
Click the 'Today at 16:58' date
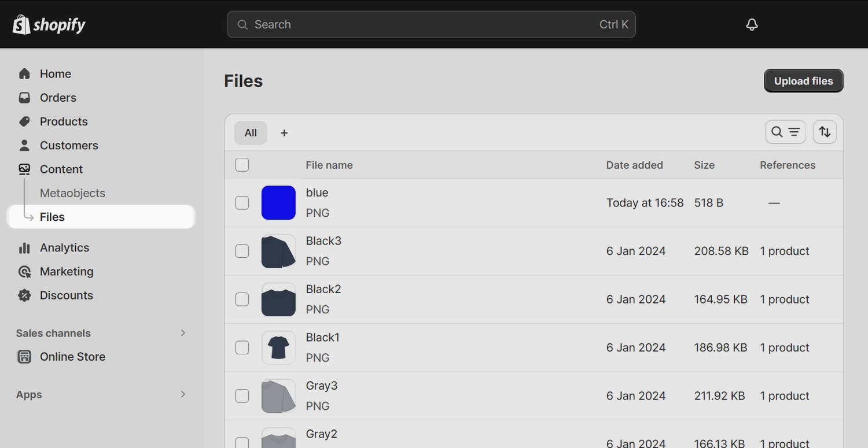pyautogui.click(x=645, y=203)
